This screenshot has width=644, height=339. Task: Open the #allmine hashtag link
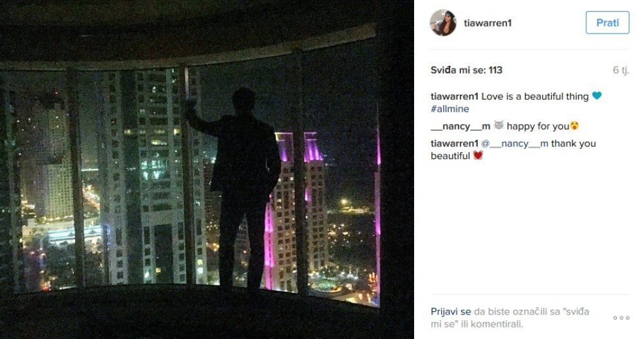tap(450, 109)
